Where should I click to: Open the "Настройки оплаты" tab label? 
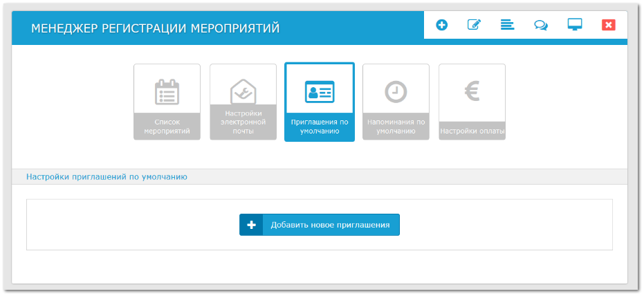coord(472,131)
